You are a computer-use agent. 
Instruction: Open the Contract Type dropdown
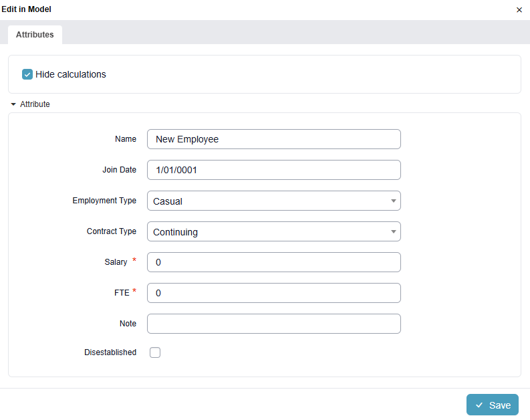pos(274,231)
